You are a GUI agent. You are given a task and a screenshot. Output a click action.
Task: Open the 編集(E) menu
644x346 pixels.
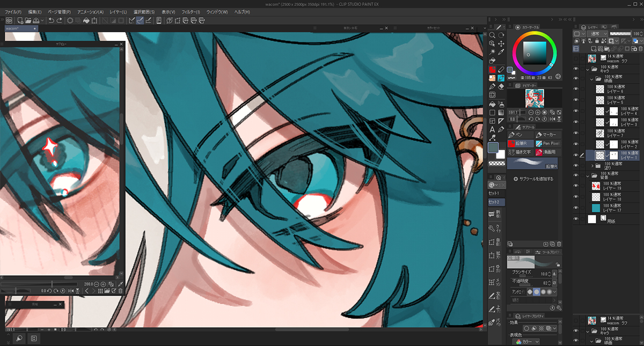click(x=35, y=12)
